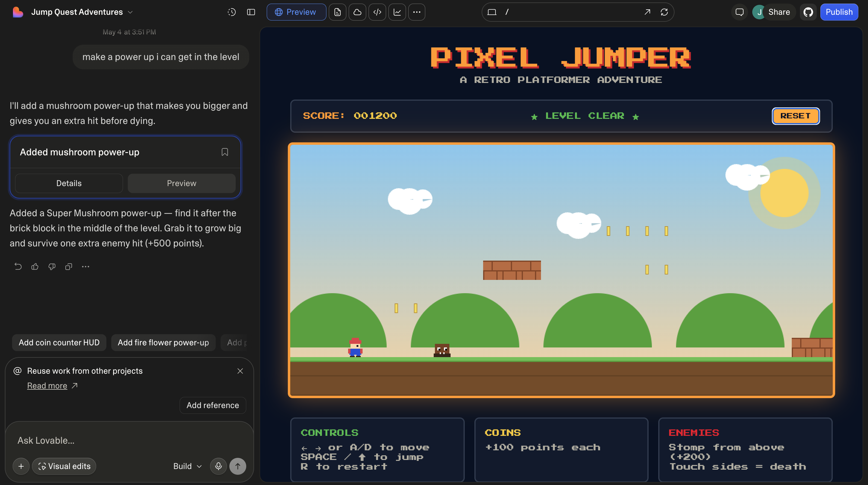Select the device viewport icon in the URL bar
This screenshot has width=868, height=485.
(492, 12)
